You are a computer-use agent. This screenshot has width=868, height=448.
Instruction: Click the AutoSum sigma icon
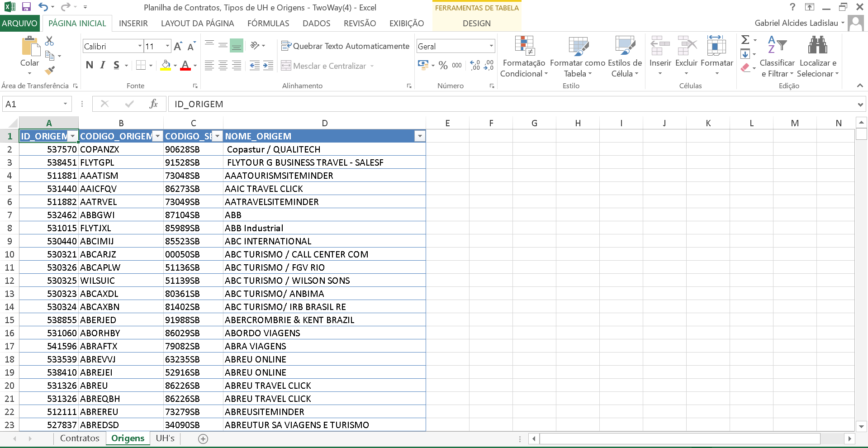pos(745,40)
